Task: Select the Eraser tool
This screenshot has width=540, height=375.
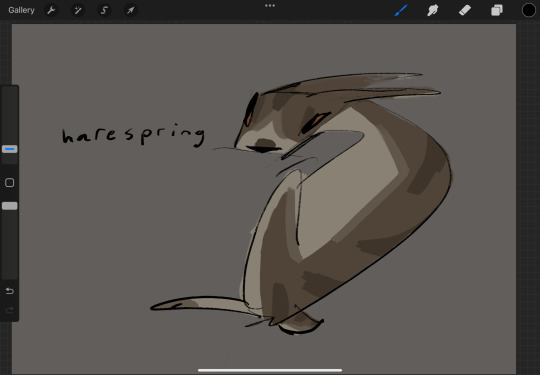Action: pyautogui.click(x=465, y=10)
